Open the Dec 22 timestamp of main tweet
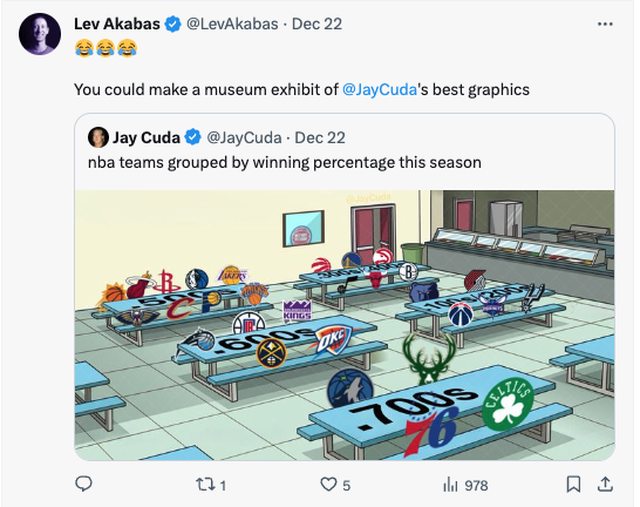The image size is (640, 507). click(x=316, y=23)
